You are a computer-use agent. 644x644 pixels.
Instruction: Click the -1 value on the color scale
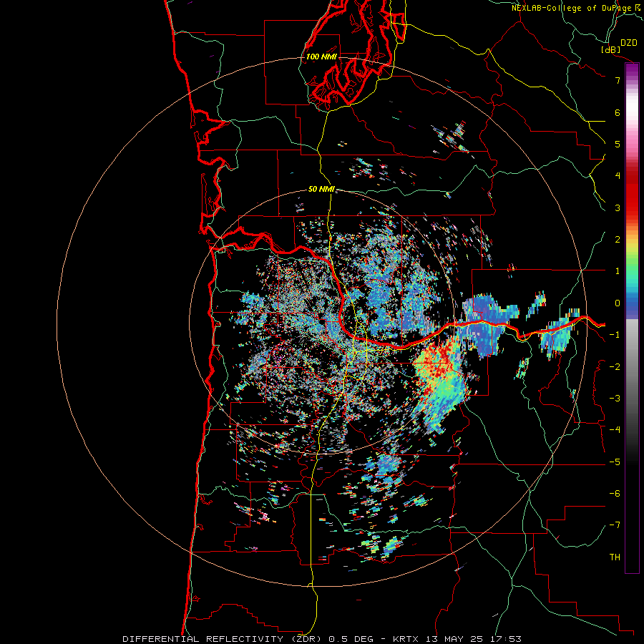click(615, 335)
